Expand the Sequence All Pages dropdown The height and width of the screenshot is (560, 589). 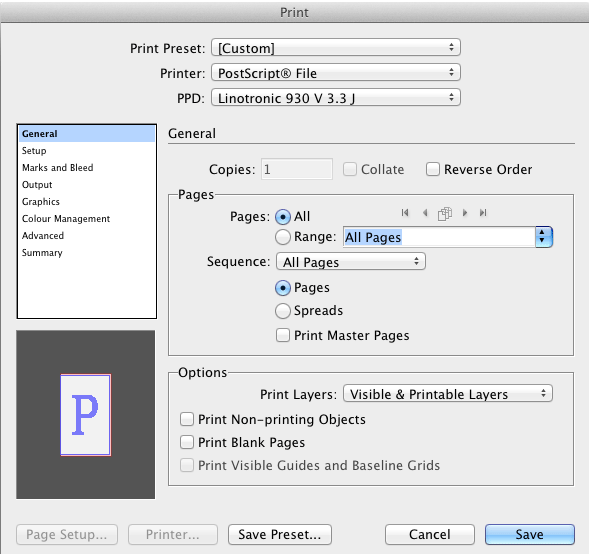click(350, 261)
